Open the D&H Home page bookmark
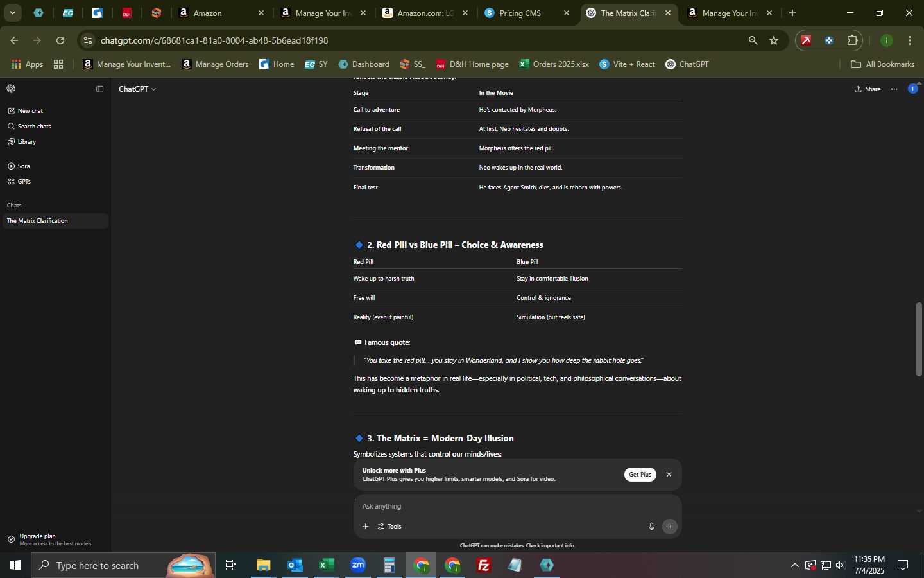Screen dimensions: 924x578 (x=472, y=64)
